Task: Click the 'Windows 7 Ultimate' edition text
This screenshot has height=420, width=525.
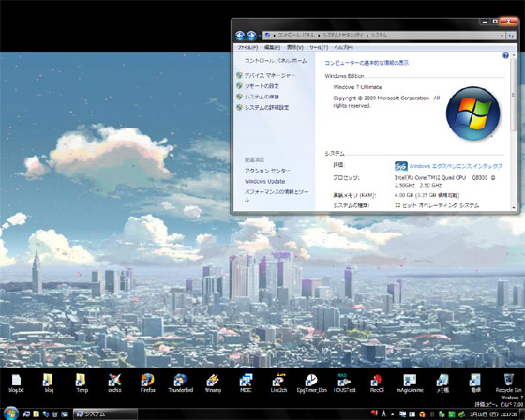Action: click(357, 87)
